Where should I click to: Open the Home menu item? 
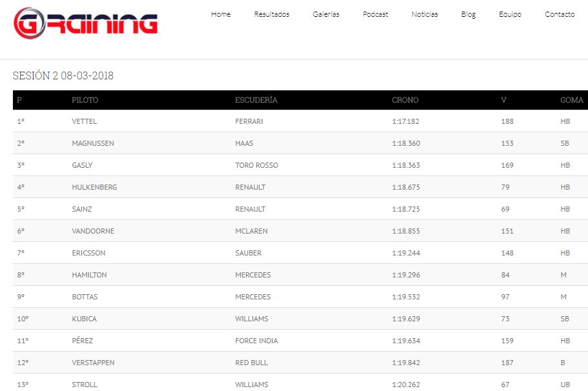pos(221,14)
